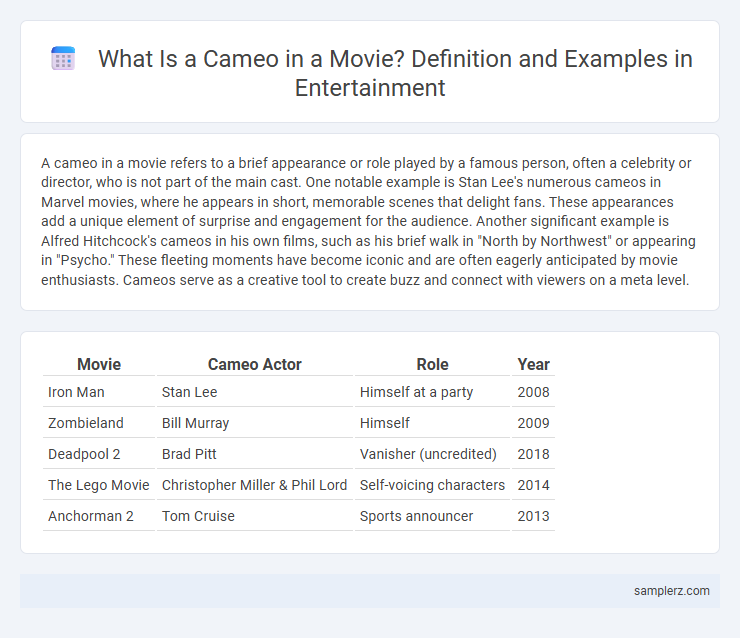The height and width of the screenshot is (638, 740).
Task: Click the '2018' year cell
Action: (533, 454)
